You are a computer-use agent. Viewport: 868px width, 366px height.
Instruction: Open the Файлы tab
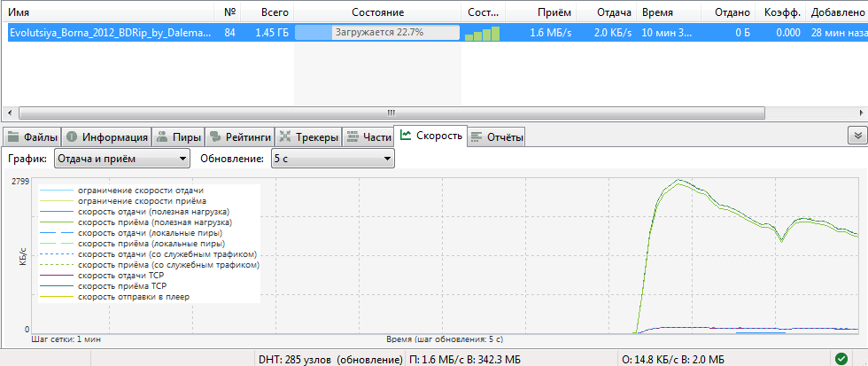tap(32, 136)
